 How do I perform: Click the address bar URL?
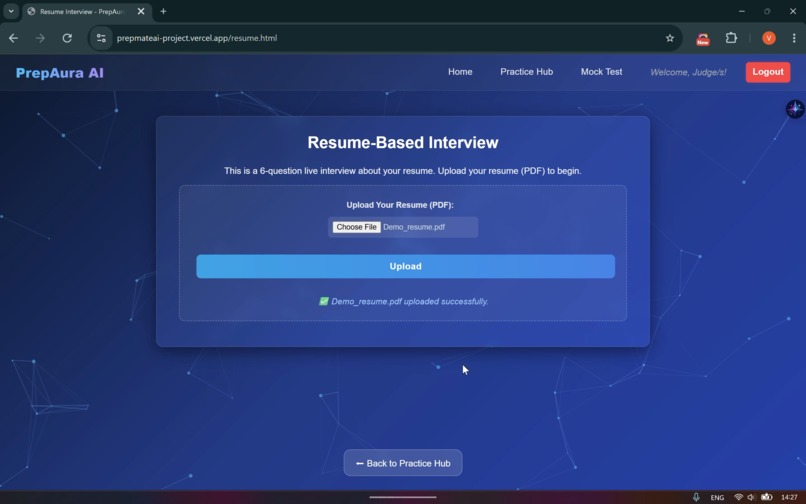click(197, 38)
